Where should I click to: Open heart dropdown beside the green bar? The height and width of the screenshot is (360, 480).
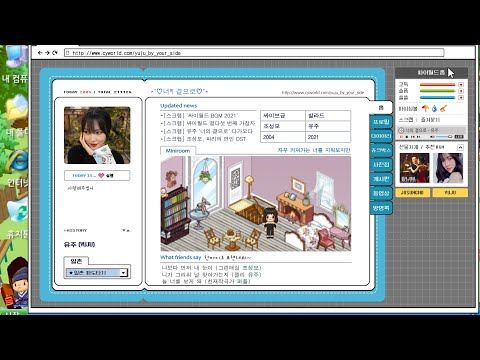[461, 91]
